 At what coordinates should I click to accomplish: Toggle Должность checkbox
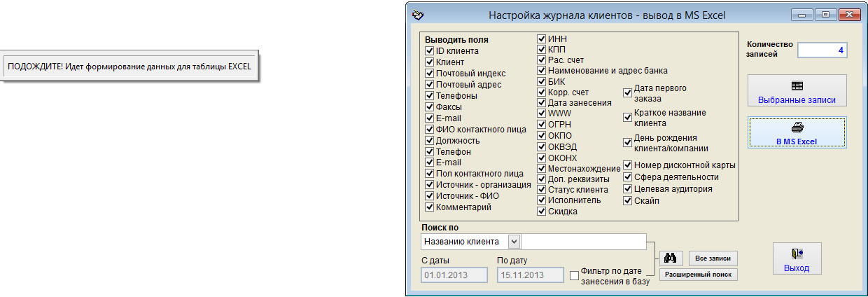coord(430,141)
